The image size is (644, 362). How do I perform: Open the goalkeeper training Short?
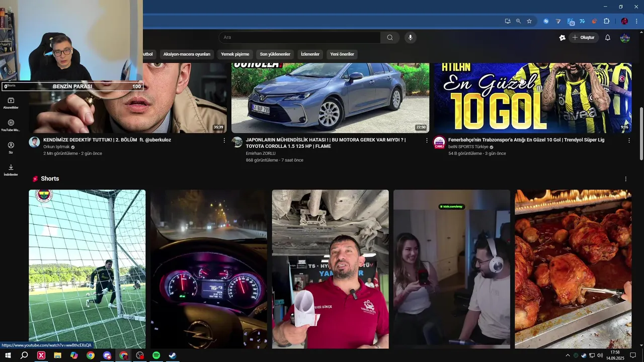87,269
